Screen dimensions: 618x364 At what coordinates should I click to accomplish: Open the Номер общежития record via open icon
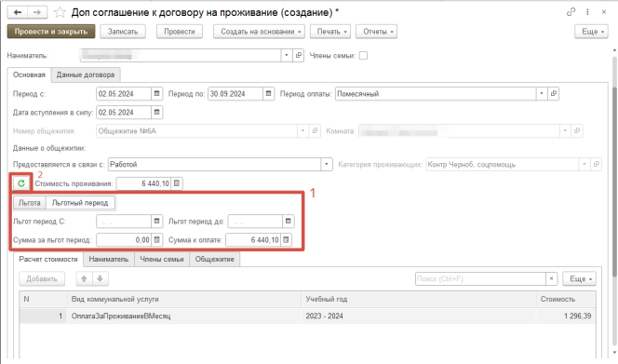tap(315, 130)
